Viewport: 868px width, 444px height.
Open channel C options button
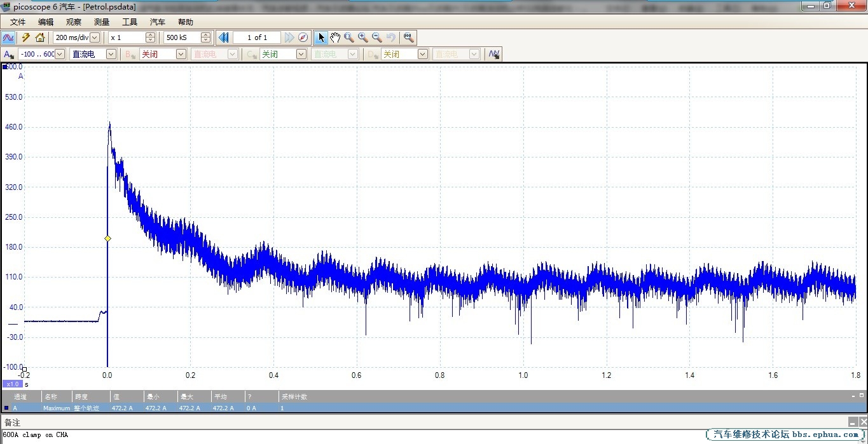pos(251,54)
